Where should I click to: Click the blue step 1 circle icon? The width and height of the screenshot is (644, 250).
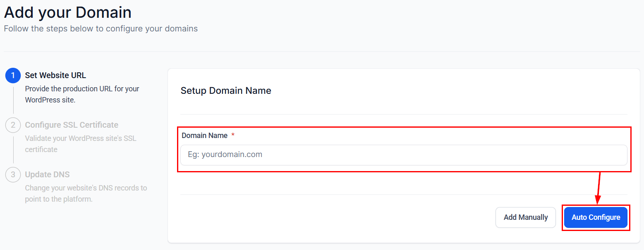(x=13, y=76)
